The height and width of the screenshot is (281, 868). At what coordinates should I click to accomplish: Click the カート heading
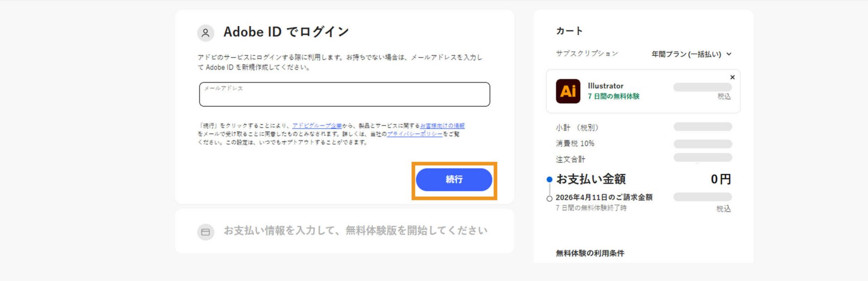pos(569,31)
